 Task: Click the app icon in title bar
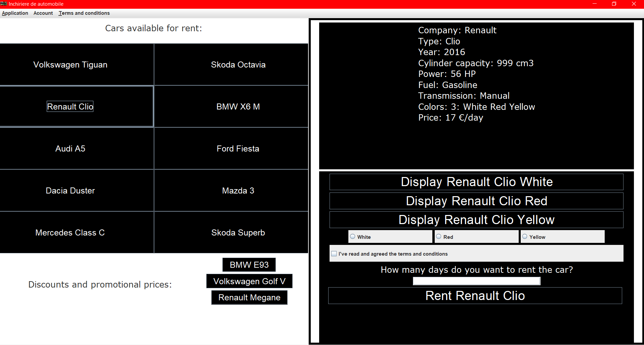coord(4,4)
